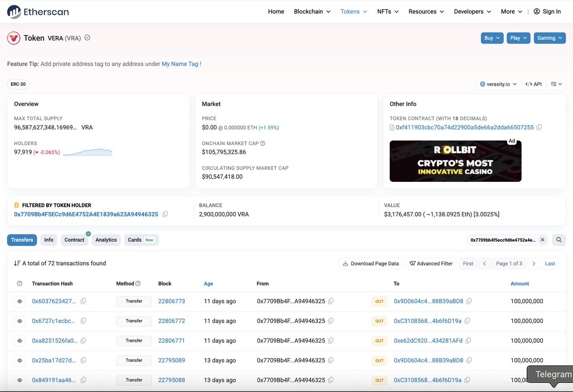Click the API button
Viewport: 573px width, 392px height.
(x=533, y=84)
